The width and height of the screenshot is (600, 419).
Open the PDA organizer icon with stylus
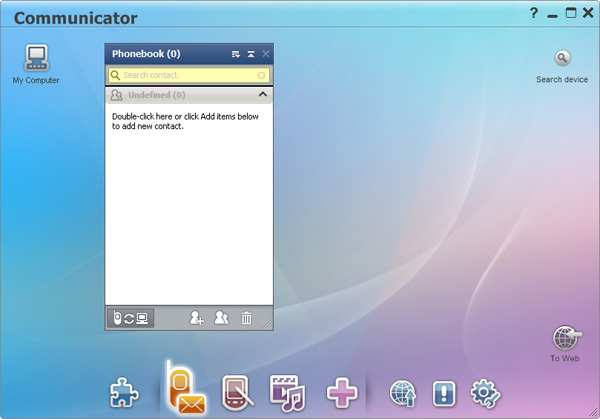tap(238, 393)
